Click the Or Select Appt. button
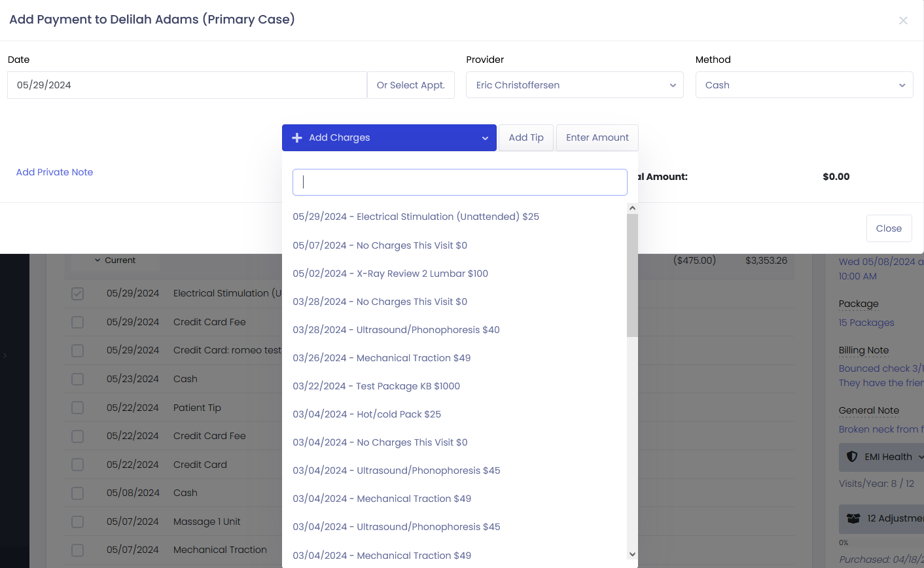 [x=410, y=85]
